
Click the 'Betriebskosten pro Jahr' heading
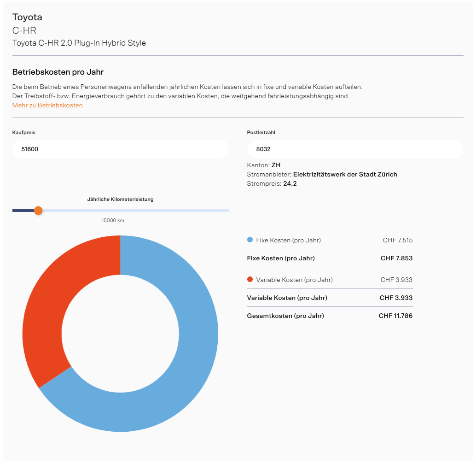click(x=58, y=72)
